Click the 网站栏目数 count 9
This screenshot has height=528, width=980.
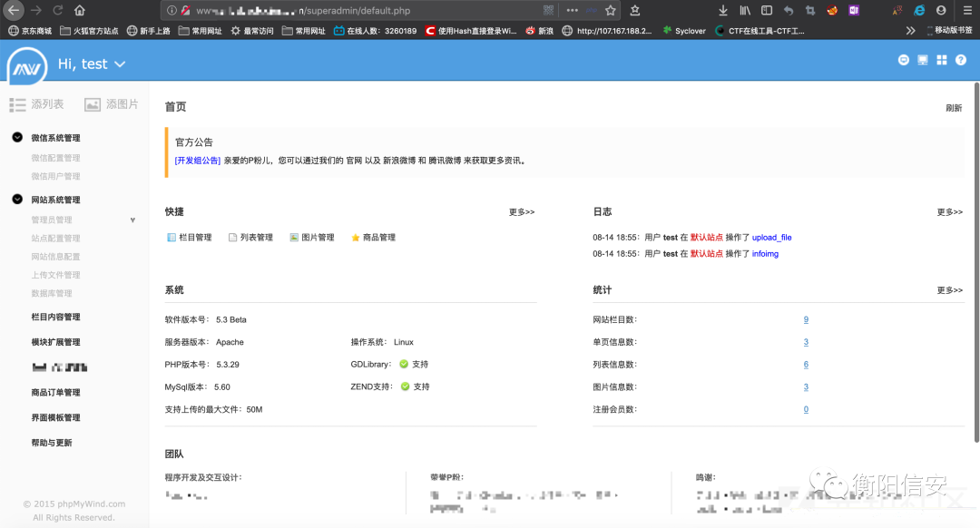[x=806, y=319]
